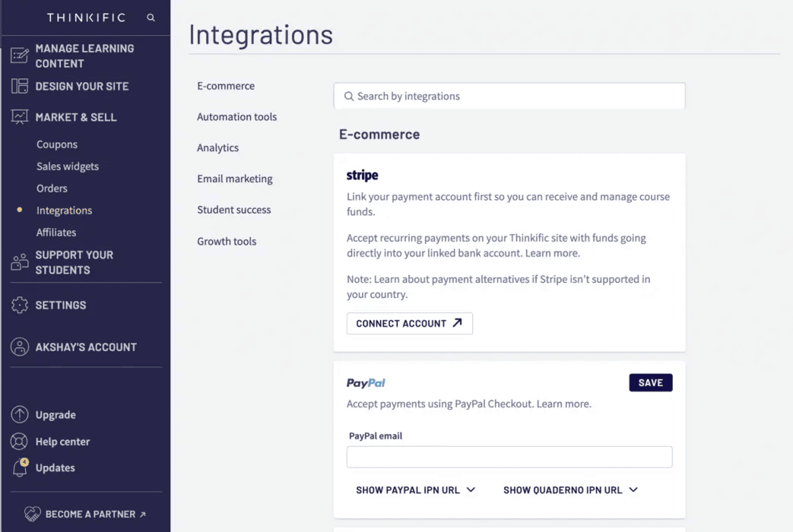Expand Show Quaderno IPN URL

569,490
